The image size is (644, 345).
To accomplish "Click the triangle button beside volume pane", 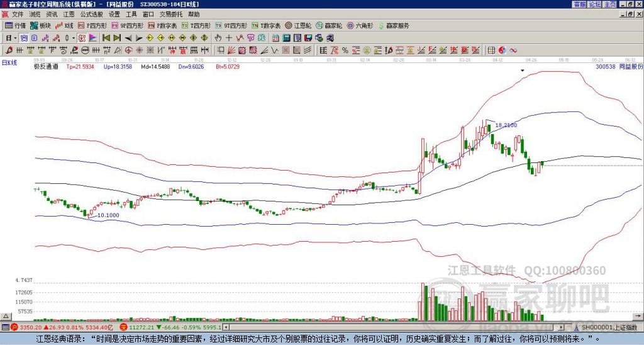I will (6, 316).
